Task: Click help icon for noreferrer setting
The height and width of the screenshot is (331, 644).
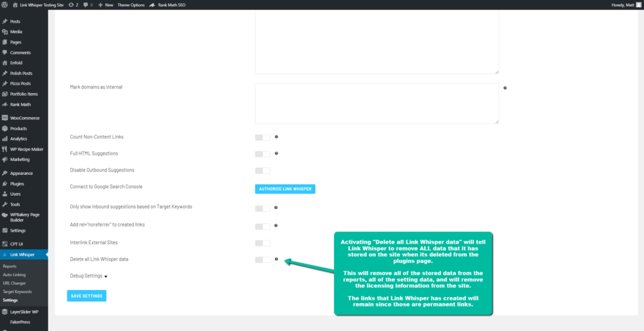Action: [276, 225]
